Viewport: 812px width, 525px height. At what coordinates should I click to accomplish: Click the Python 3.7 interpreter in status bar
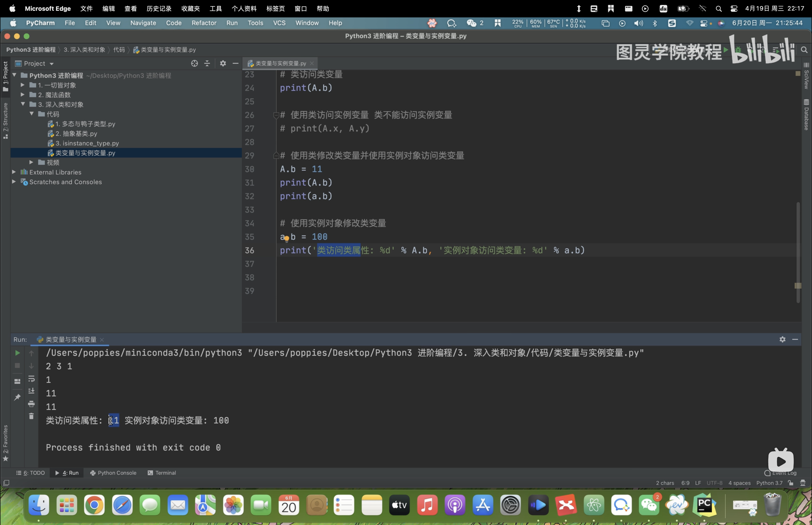[769, 483]
